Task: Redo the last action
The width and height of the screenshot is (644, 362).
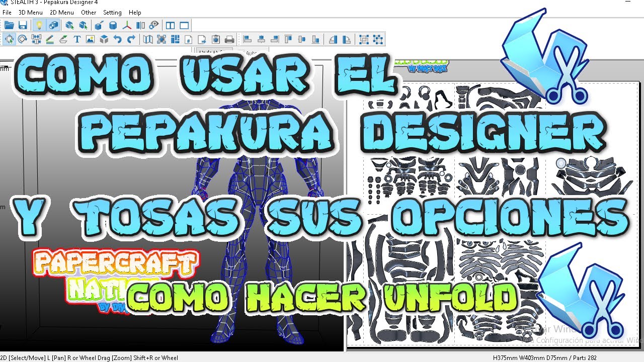Action: click(x=131, y=39)
